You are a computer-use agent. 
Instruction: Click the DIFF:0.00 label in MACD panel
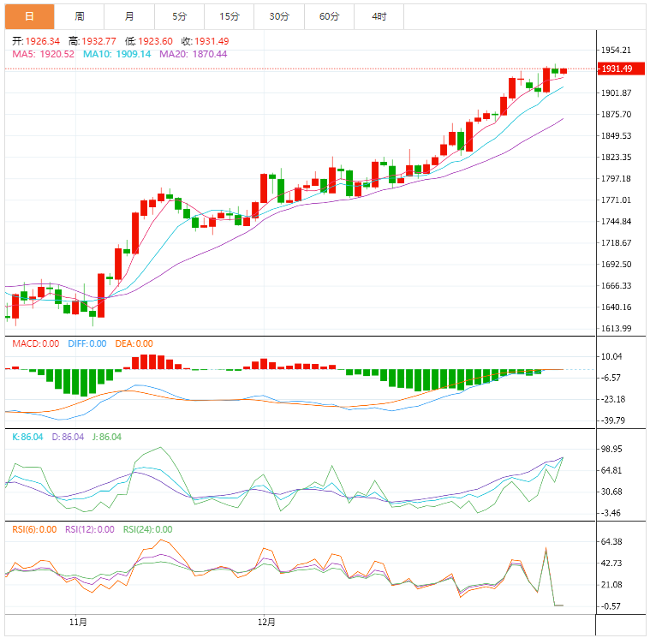click(86, 343)
